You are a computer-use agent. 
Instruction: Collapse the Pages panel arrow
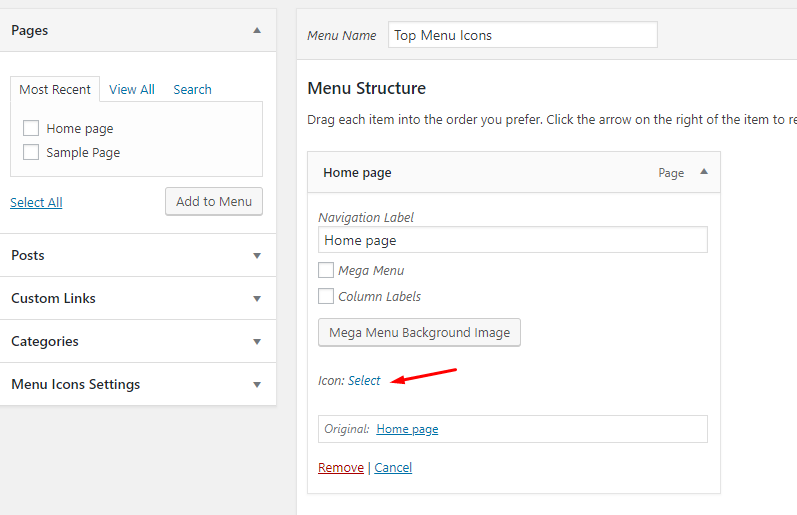[x=257, y=31]
